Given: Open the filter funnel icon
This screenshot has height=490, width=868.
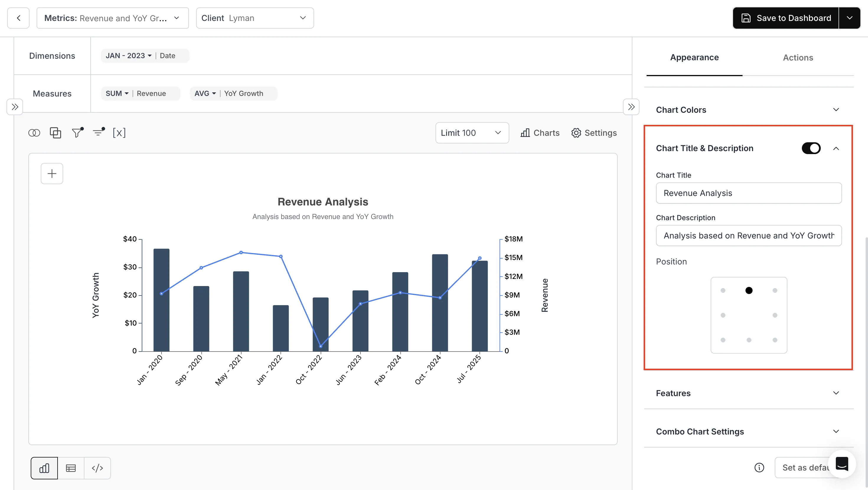Looking at the screenshot, I should click(x=77, y=133).
